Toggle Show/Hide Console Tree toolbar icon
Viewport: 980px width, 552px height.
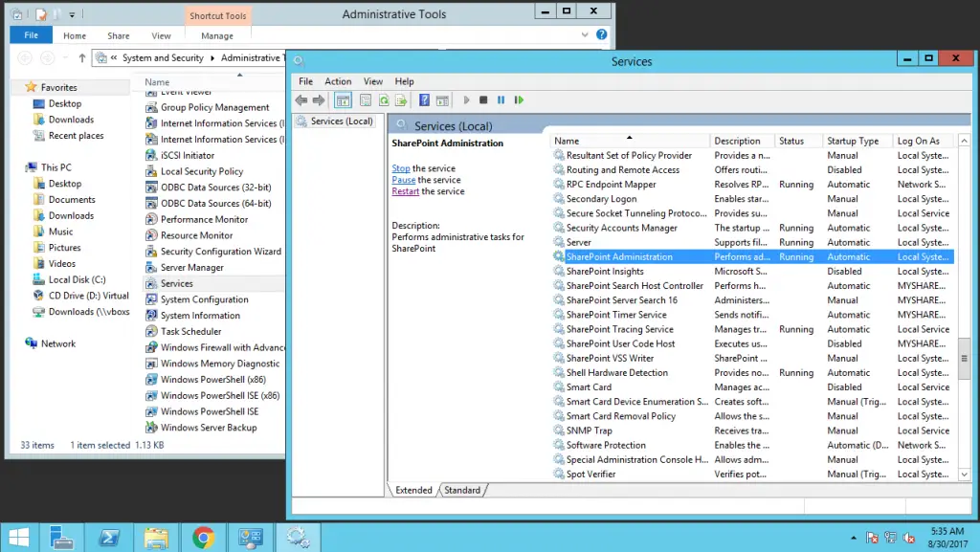344,99
